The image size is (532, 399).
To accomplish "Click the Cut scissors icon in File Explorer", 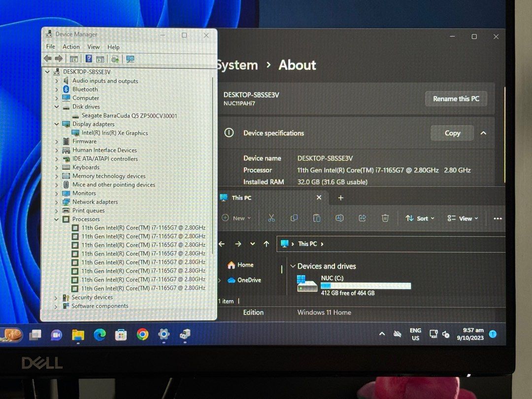I will [271, 218].
